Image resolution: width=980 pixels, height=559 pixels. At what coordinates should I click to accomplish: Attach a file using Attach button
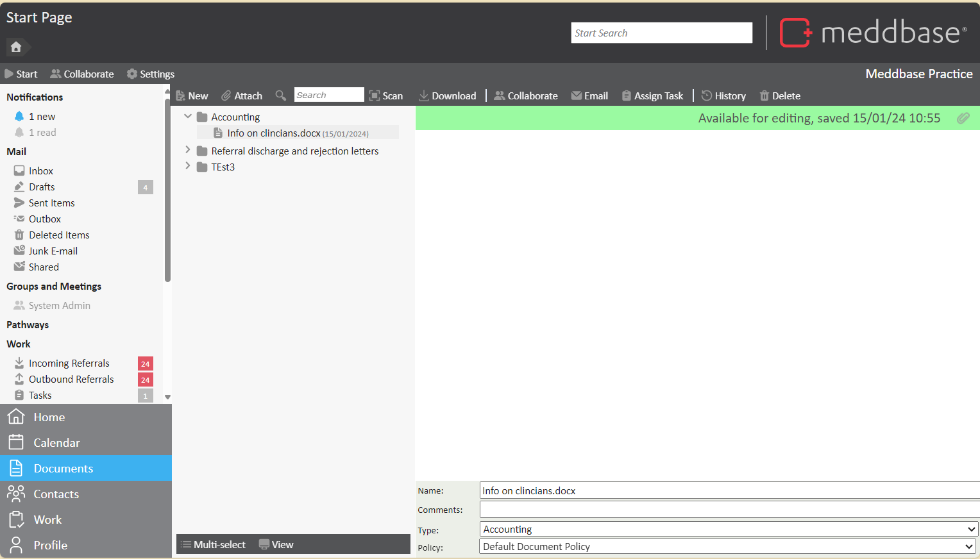pyautogui.click(x=242, y=96)
